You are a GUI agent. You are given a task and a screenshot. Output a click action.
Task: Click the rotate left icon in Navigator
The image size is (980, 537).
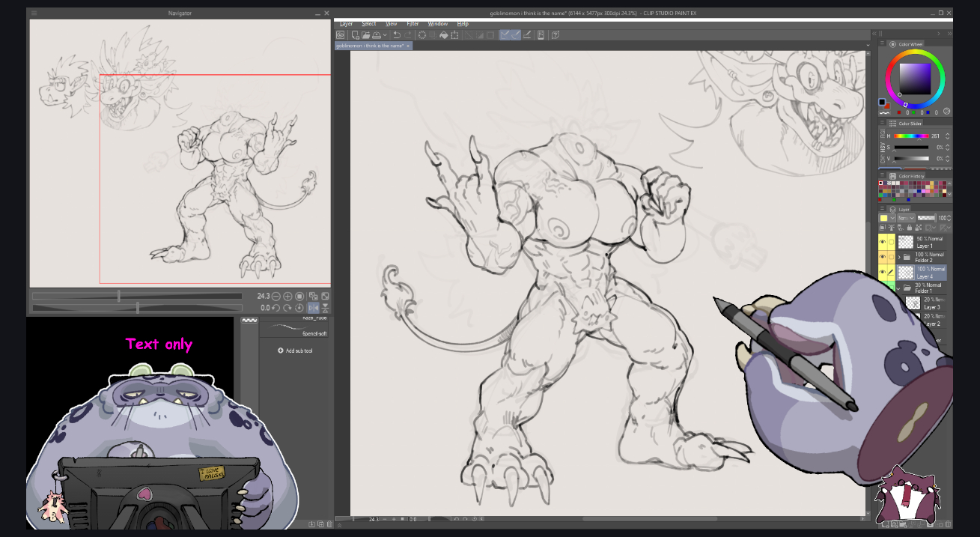pos(276,308)
